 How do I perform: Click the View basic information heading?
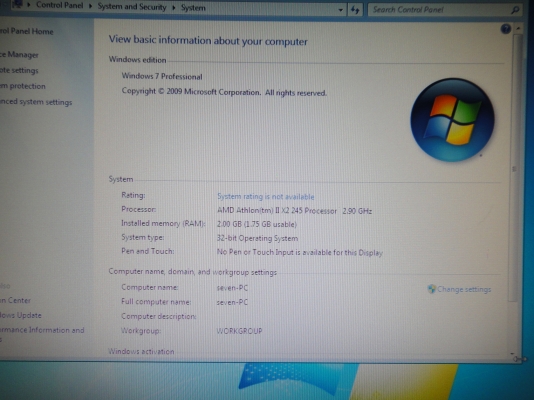208,41
